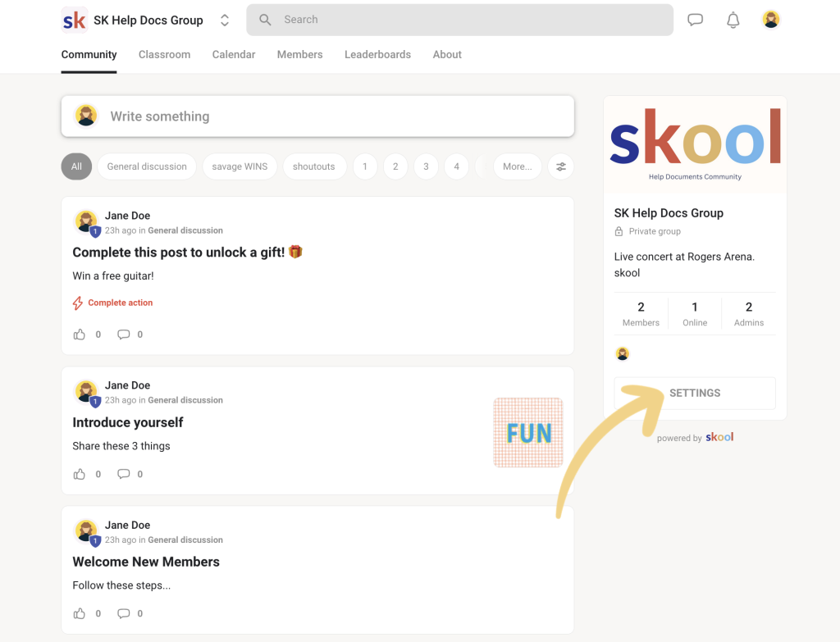Filter posts by 'shoutouts' category
This screenshot has width=840, height=642.
pos(314,166)
